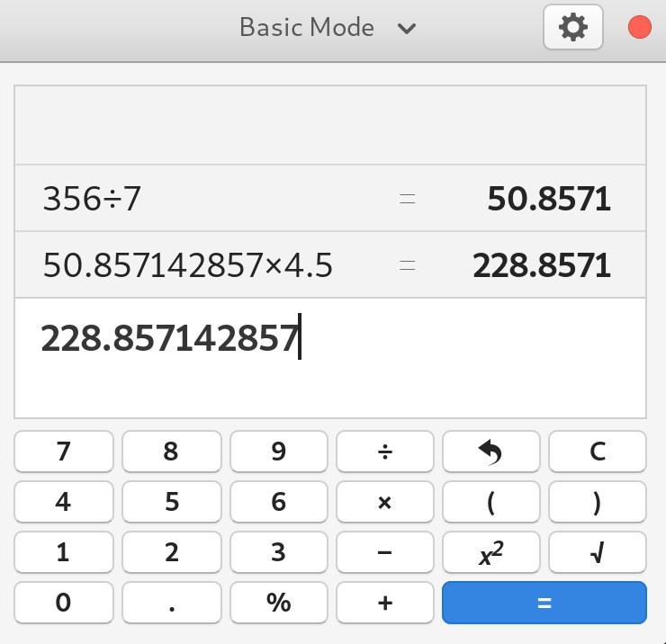Click the decimal point key
Screen dimensions: 666x644
click(172, 603)
